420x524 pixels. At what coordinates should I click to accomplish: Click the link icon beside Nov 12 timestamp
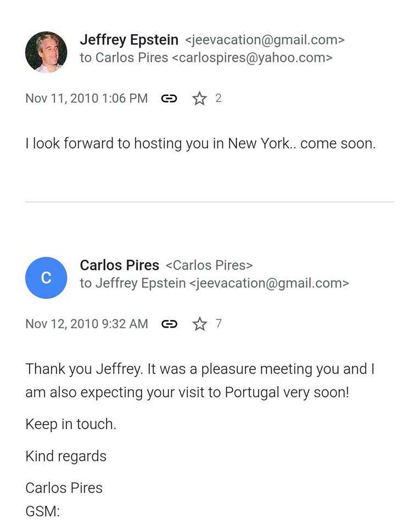[169, 324]
